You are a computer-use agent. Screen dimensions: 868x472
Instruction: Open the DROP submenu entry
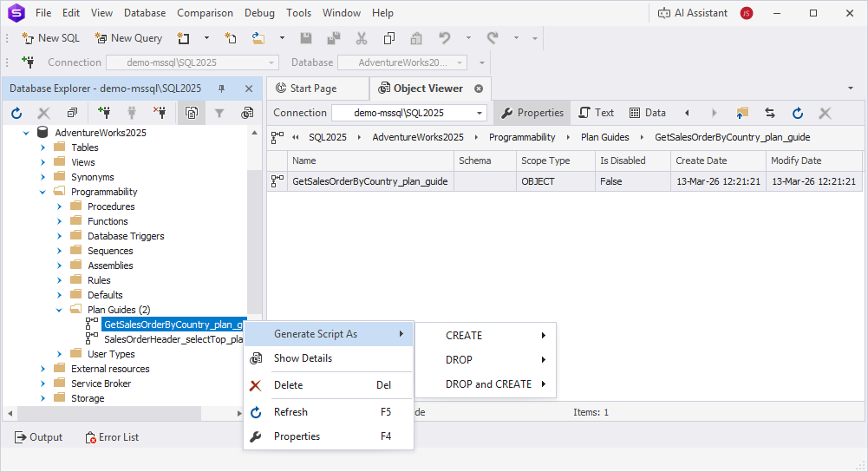(486, 360)
